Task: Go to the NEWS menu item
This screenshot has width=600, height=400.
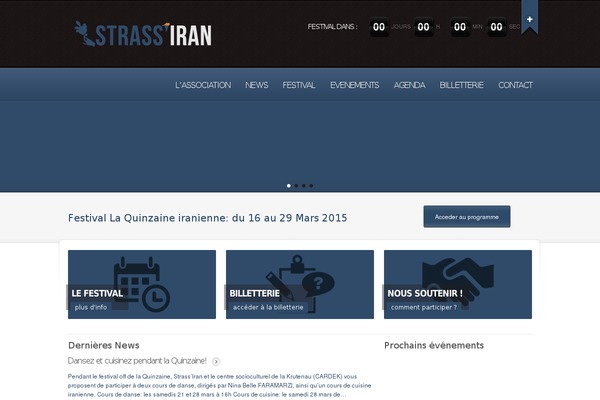Action: pos(256,85)
